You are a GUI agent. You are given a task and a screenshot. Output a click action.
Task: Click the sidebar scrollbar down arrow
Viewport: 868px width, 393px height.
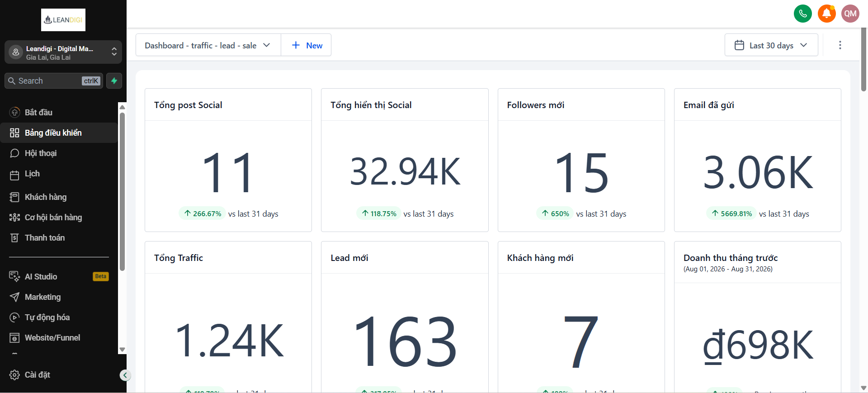click(x=122, y=350)
